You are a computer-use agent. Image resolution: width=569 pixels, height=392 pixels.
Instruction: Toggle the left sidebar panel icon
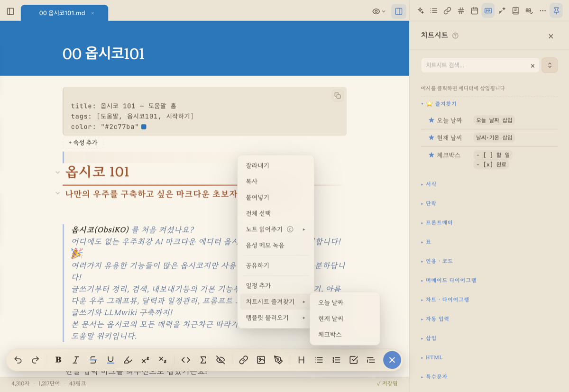(x=10, y=11)
